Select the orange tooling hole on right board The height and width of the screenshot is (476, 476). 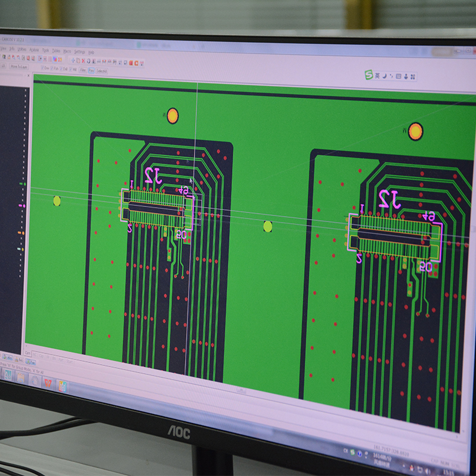[x=415, y=131]
